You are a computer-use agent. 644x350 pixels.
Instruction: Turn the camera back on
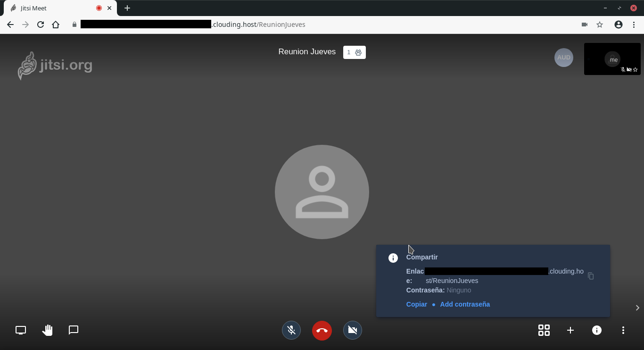pos(353,330)
